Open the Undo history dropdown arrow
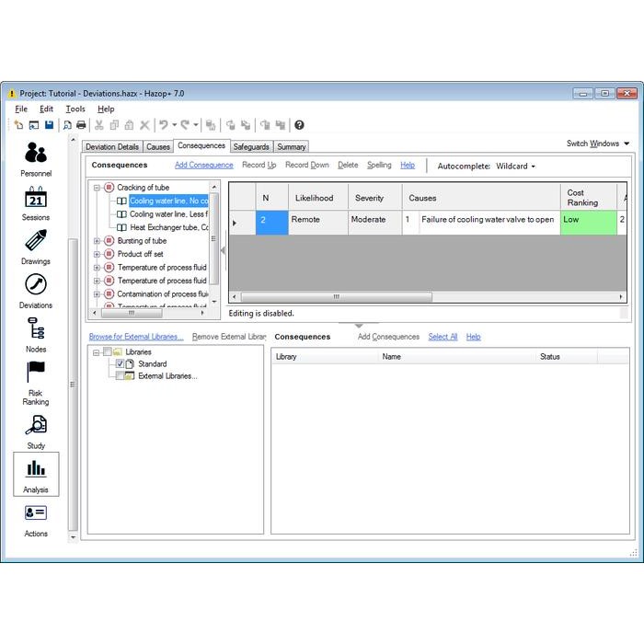The image size is (644, 644). pyautogui.click(x=175, y=125)
